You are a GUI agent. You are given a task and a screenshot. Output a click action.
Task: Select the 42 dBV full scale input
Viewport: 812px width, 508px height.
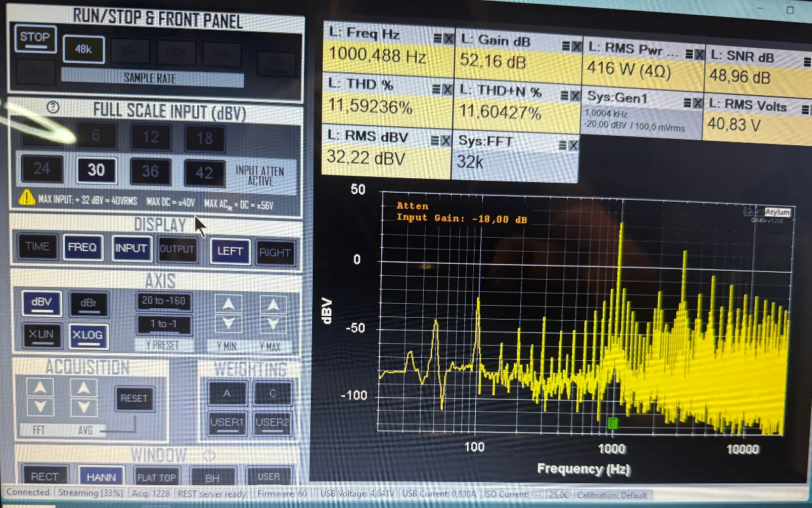(x=204, y=173)
